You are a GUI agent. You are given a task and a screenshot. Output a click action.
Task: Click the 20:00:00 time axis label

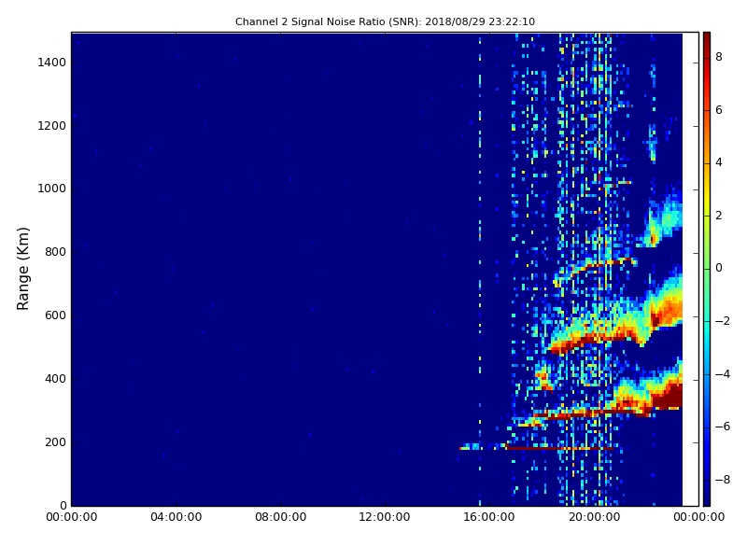point(594,517)
